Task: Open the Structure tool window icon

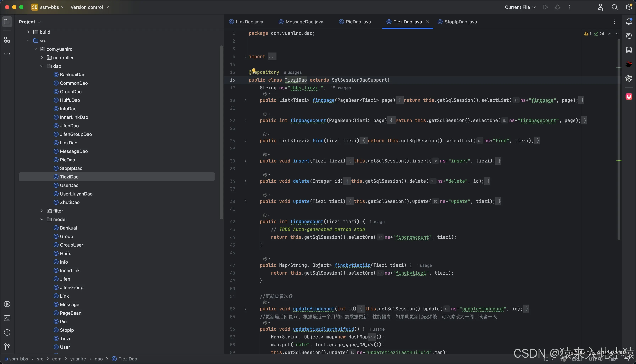Action: 7,40
